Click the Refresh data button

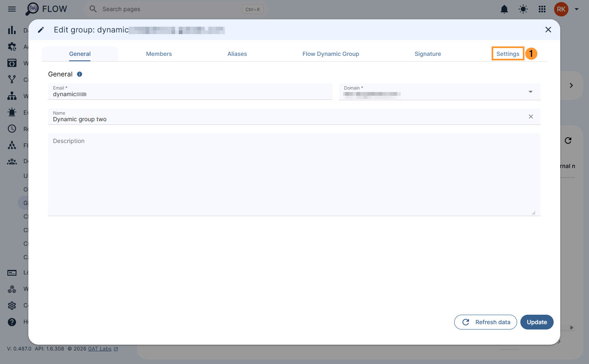click(485, 322)
